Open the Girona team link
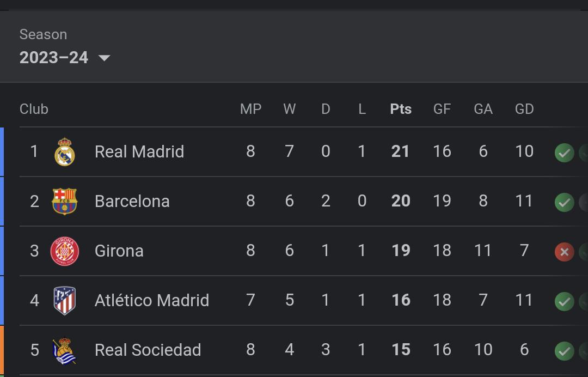Image resolution: width=588 pixels, height=377 pixels. [x=119, y=251]
